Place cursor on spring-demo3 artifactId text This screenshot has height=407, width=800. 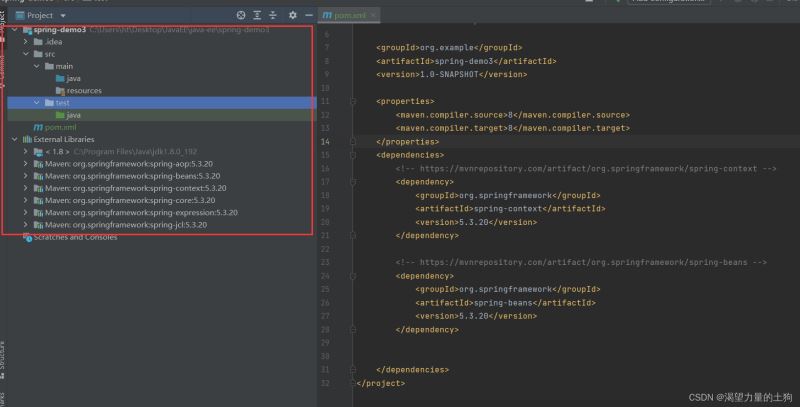click(464, 61)
